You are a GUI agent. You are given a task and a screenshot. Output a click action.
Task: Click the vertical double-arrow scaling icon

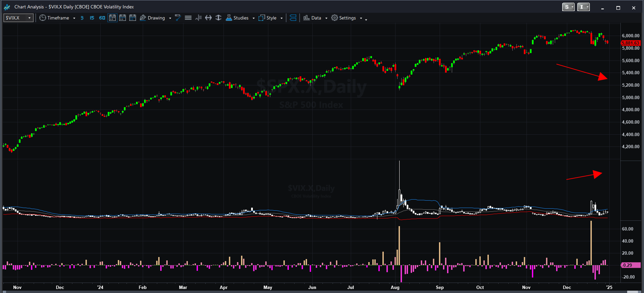(x=218, y=18)
